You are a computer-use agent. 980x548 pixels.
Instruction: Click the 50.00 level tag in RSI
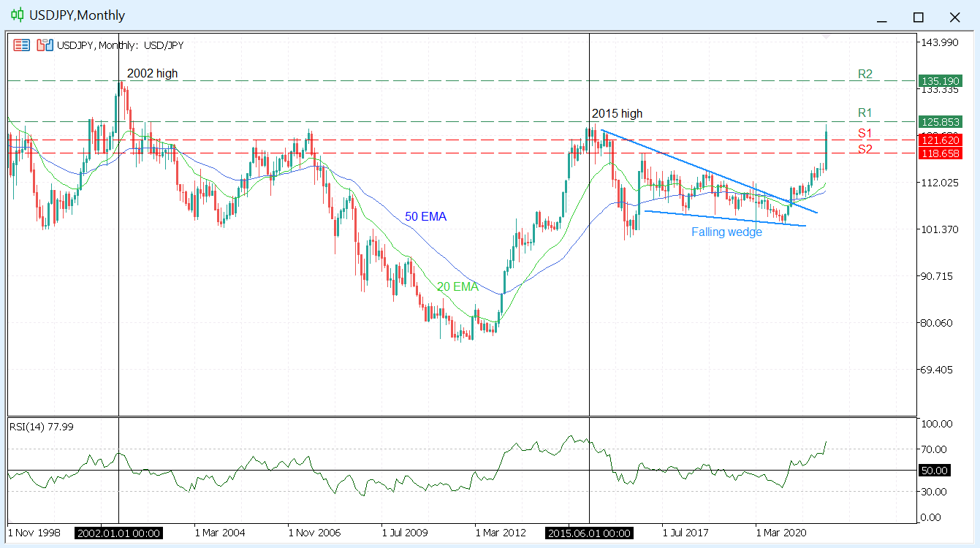[x=935, y=470]
